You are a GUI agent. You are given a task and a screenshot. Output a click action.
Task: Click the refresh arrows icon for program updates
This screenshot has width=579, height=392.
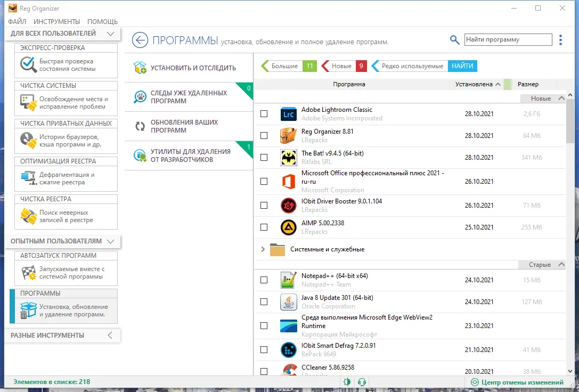point(140,126)
